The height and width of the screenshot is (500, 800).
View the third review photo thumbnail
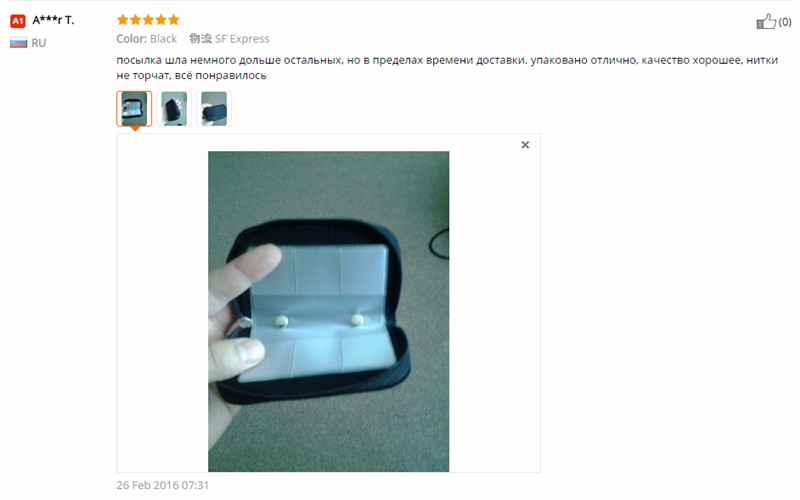[214, 109]
